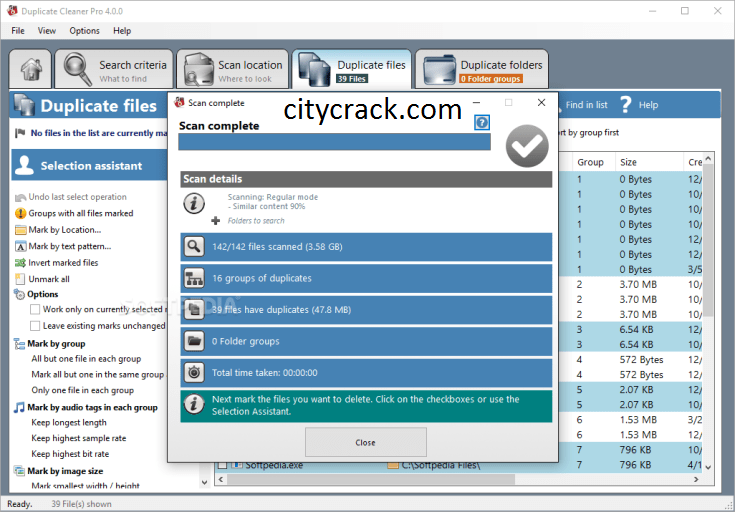Screen dimensions: 735x512
Task: Open the File menu
Action: [x=18, y=30]
